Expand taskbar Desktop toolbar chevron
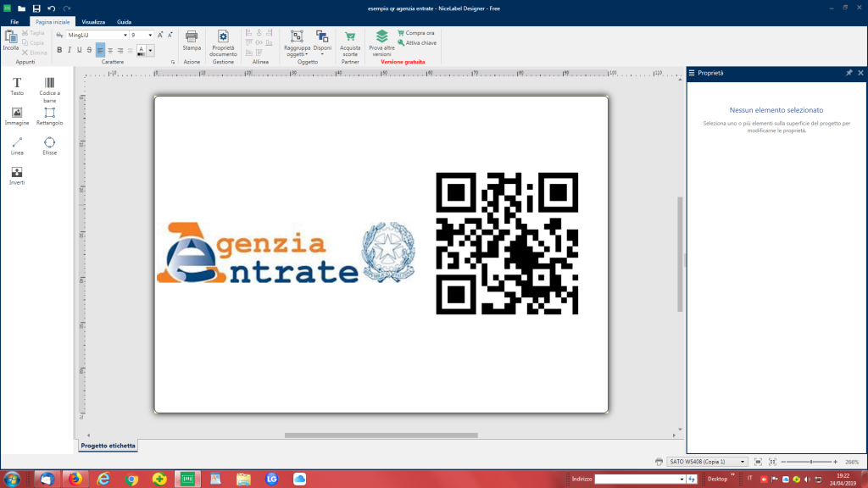868x488 pixels. 733,474
